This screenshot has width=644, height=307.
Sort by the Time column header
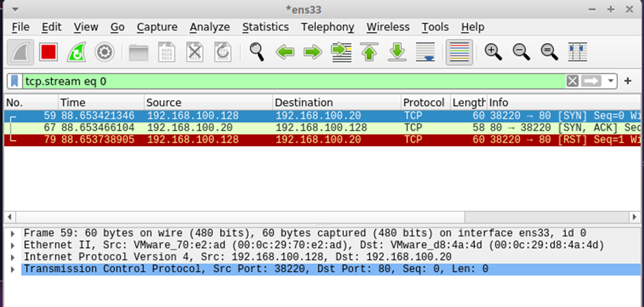point(101,102)
